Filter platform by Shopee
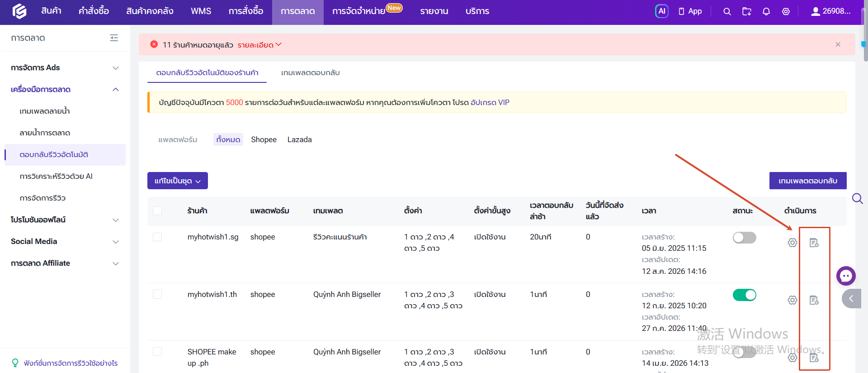The image size is (868, 373). pos(264,139)
